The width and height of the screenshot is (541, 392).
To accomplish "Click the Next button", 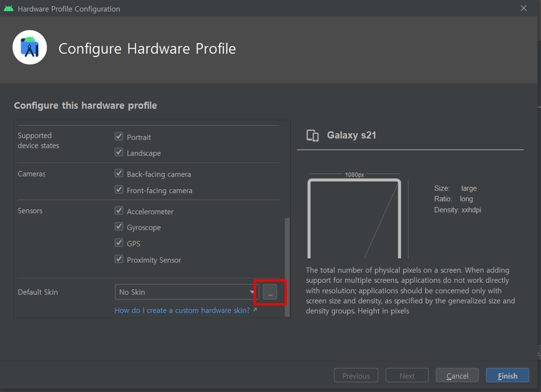I will [x=407, y=376].
